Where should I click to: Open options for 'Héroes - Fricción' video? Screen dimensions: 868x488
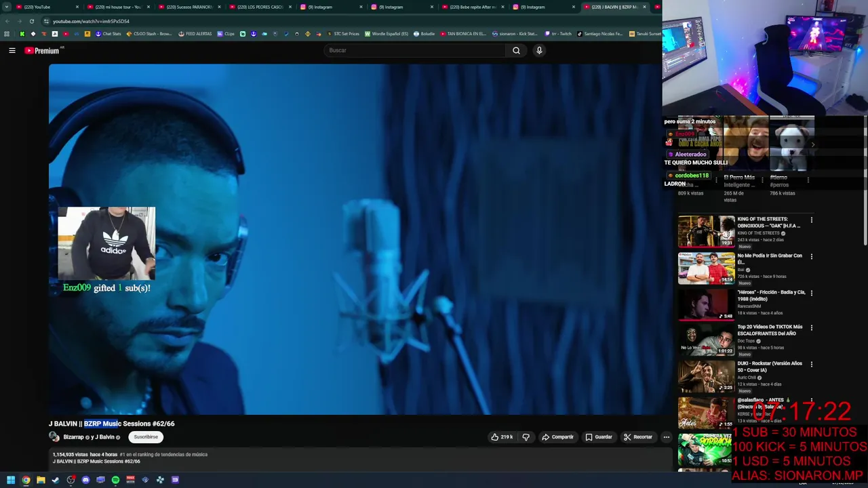click(x=811, y=293)
